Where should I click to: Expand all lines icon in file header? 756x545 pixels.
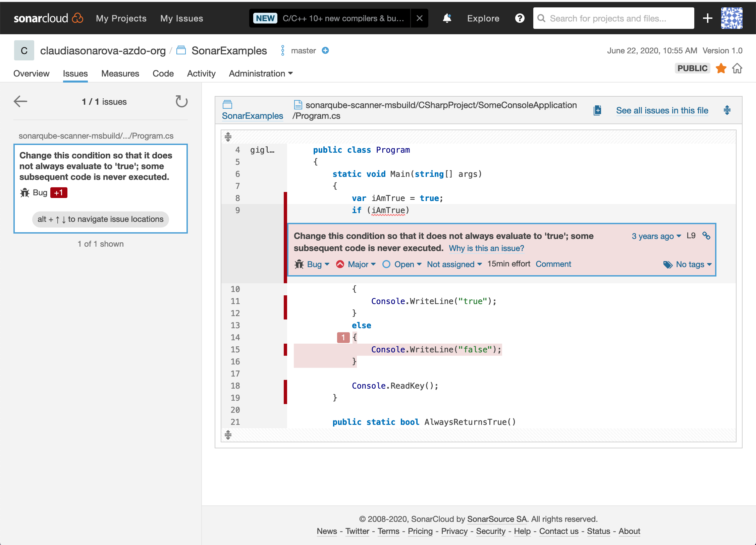[x=727, y=110]
